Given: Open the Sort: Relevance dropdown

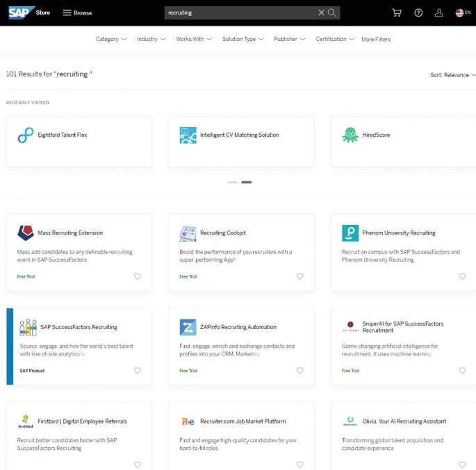Looking at the screenshot, I should 452,75.
